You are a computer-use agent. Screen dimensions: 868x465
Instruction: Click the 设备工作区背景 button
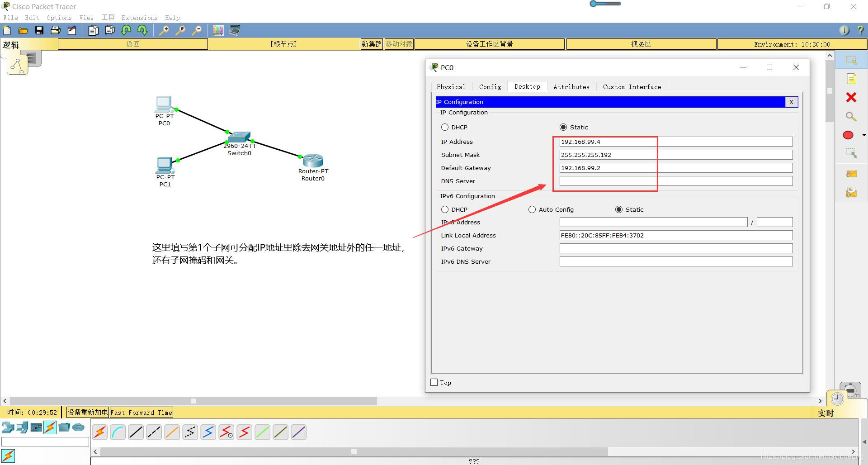tap(490, 44)
